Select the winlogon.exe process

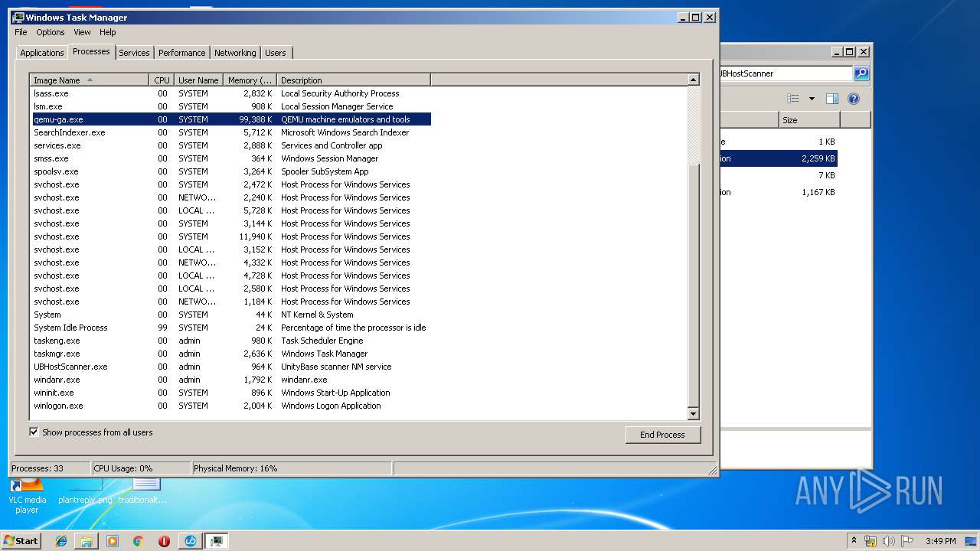coord(230,406)
